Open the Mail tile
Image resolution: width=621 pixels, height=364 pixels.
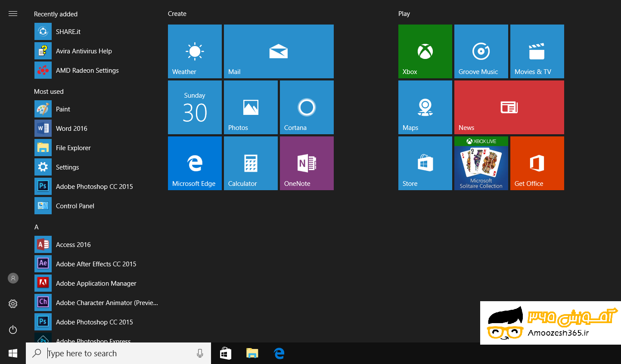coord(279,51)
